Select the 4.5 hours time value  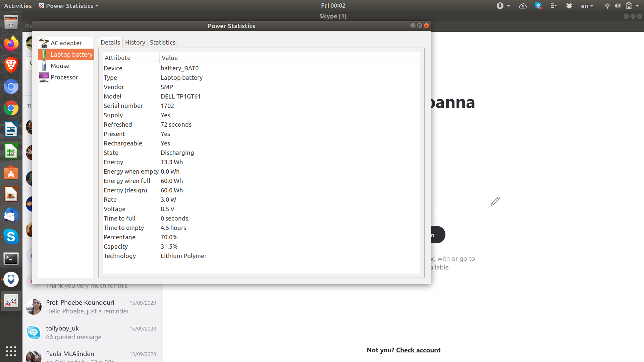[x=173, y=228]
